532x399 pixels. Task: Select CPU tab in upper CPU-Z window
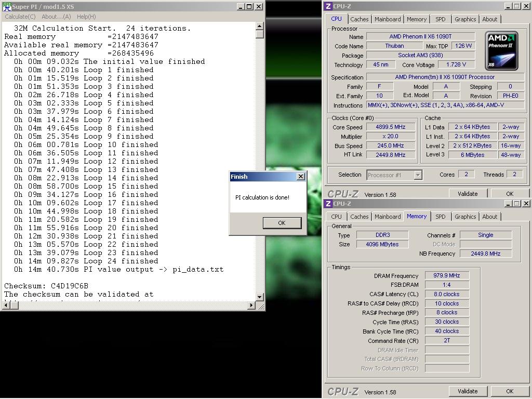tap(336, 19)
